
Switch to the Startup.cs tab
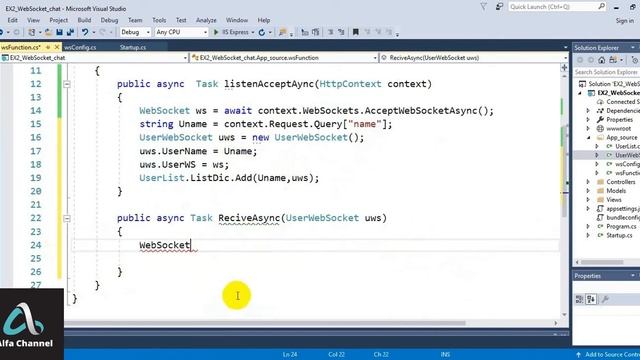(x=133, y=47)
